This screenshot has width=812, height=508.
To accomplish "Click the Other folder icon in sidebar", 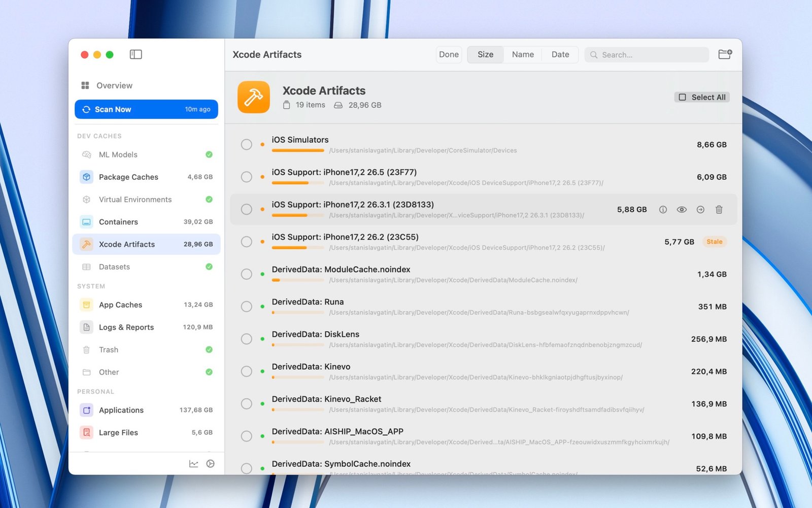I will point(86,372).
